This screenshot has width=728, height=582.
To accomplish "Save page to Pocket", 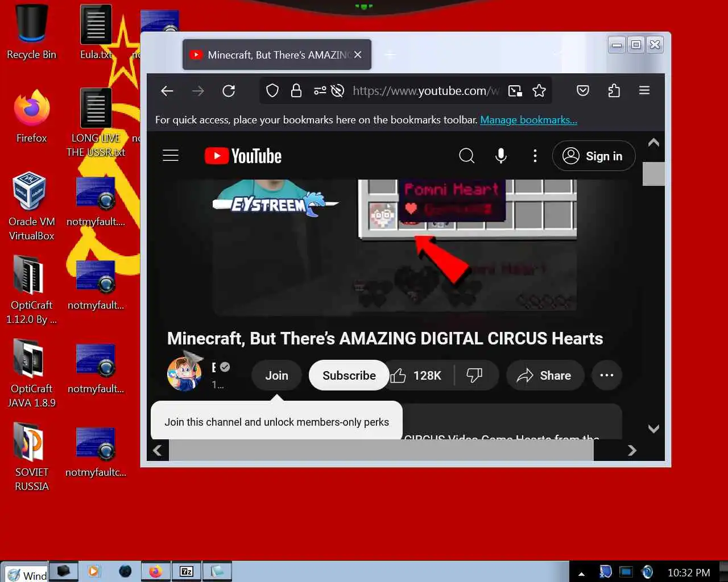I will [x=583, y=90].
